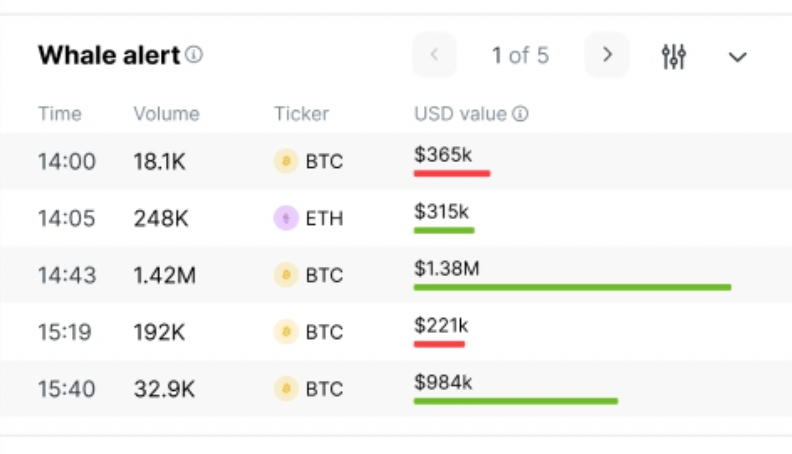Click the BTC coin icon in 15:40 row
Viewport: 792px width, 454px height.
[x=286, y=389]
